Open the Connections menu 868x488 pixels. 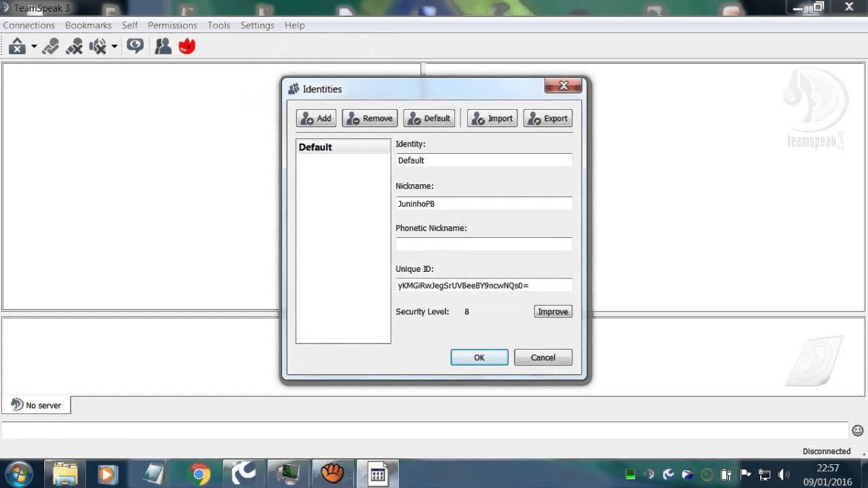pyautogui.click(x=28, y=25)
